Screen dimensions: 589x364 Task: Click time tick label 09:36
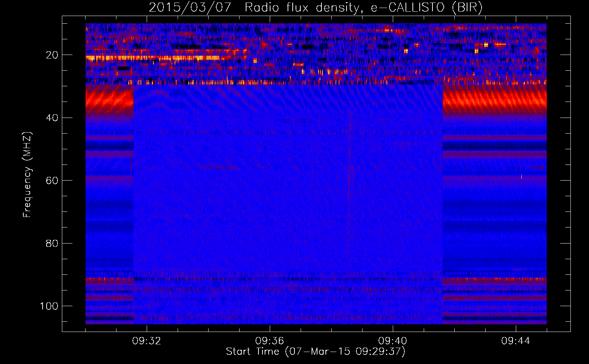270,341
